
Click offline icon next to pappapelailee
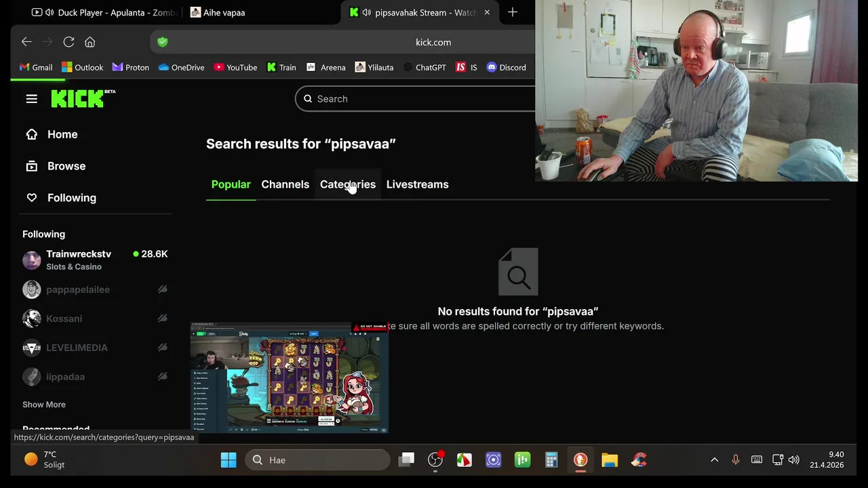[163, 289]
